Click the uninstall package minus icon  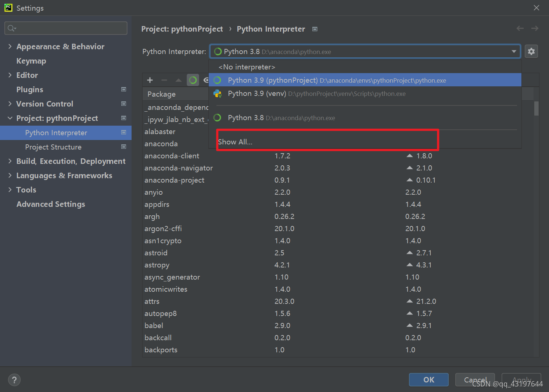click(164, 80)
